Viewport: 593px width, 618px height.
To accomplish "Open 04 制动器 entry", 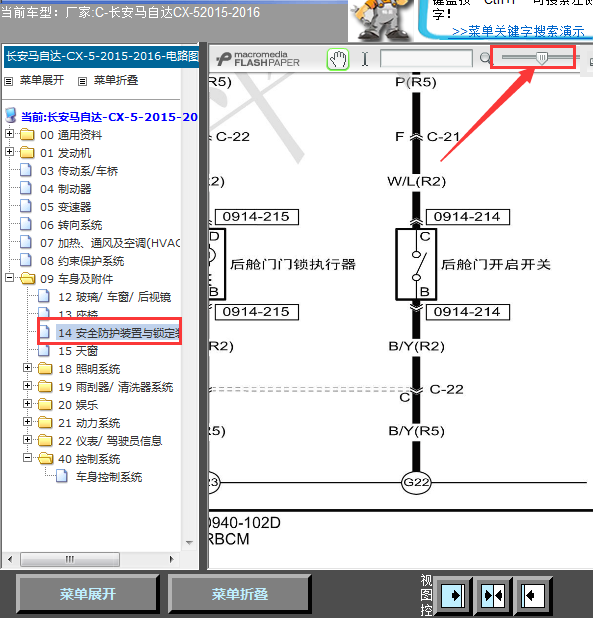I will click(66, 189).
